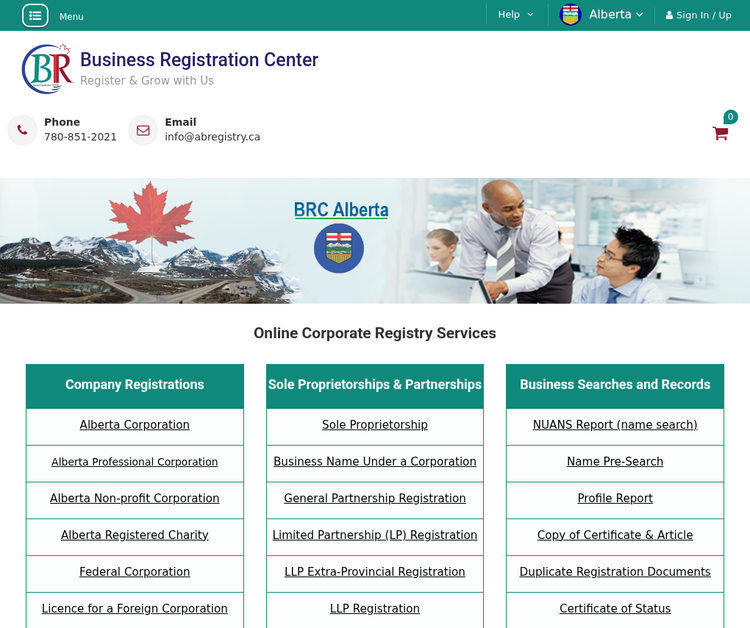Select Certificate of Status link
The height and width of the screenshot is (628, 750).
615,609
